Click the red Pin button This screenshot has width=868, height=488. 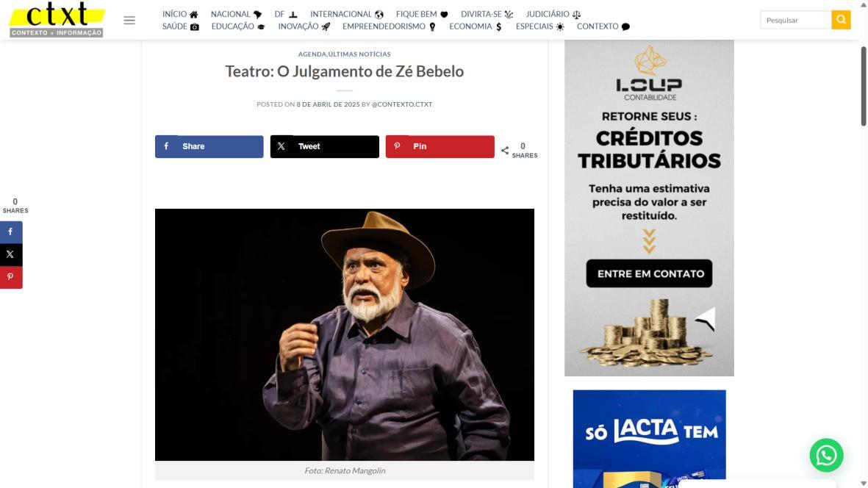coord(440,147)
